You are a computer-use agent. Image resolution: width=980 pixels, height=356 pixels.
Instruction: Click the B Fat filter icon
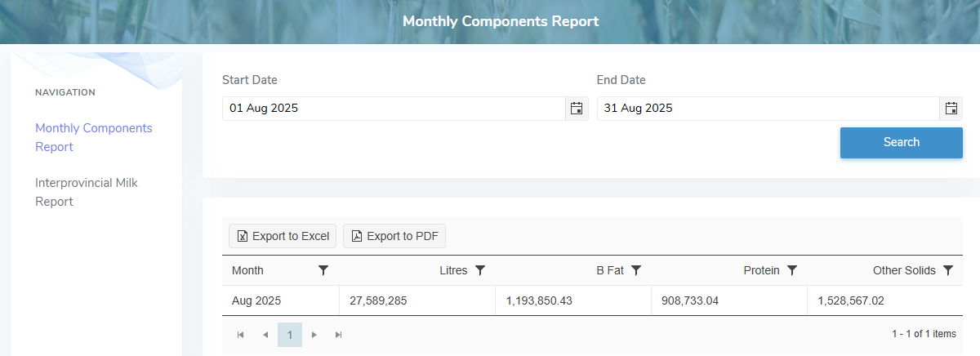[x=636, y=270]
